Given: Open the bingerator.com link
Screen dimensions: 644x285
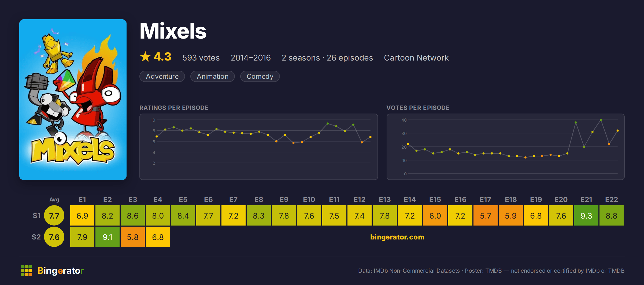Looking at the screenshot, I should click(x=397, y=237).
